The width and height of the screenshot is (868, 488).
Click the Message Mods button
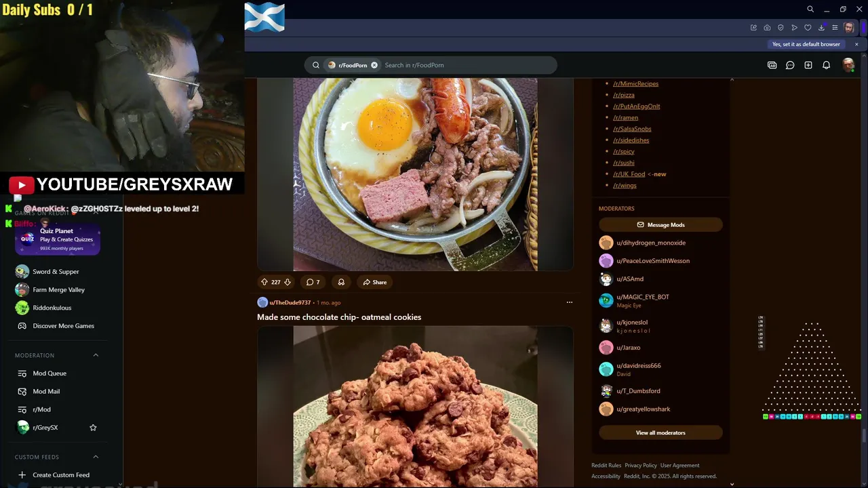(x=660, y=224)
